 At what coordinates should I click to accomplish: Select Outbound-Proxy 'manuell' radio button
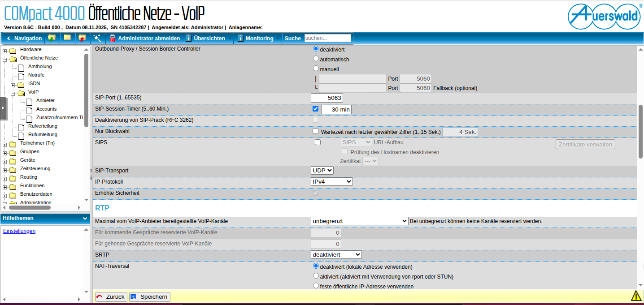tap(316, 69)
